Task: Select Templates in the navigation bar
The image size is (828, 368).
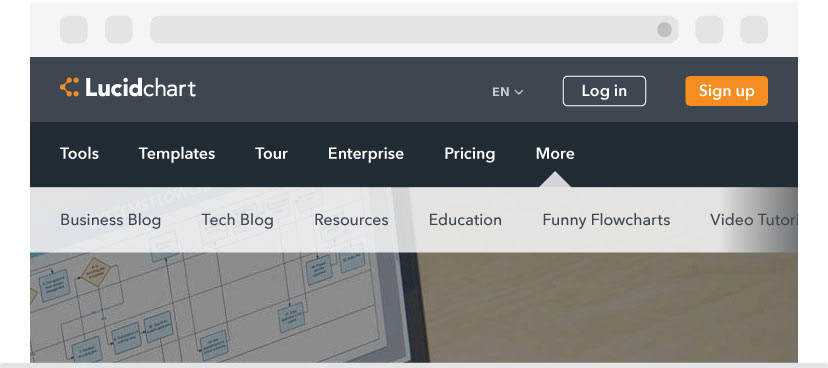Action: click(x=177, y=154)
